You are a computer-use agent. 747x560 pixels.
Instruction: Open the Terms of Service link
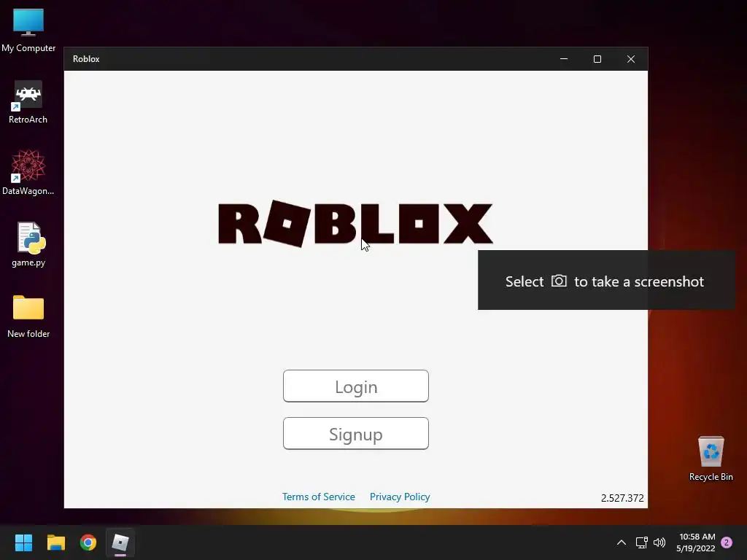coord(319,497)
